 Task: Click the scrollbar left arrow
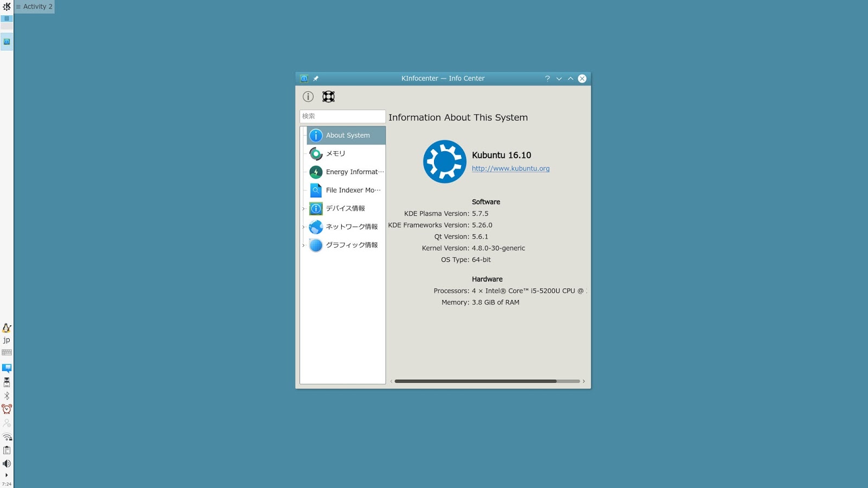pyautogui.click(x=391, y=381)
